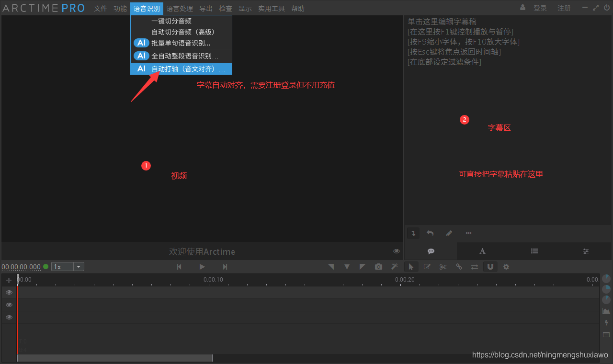Click the list panel icon at timeline bottom right
Viewport: 613px width, 364px height.
coord(606,334)
